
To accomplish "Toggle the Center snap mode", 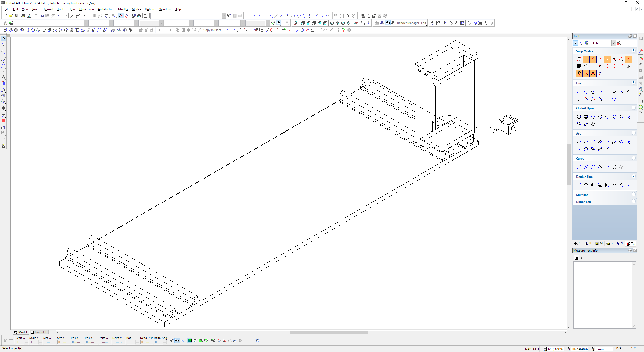I will click(x=607, y=59).
